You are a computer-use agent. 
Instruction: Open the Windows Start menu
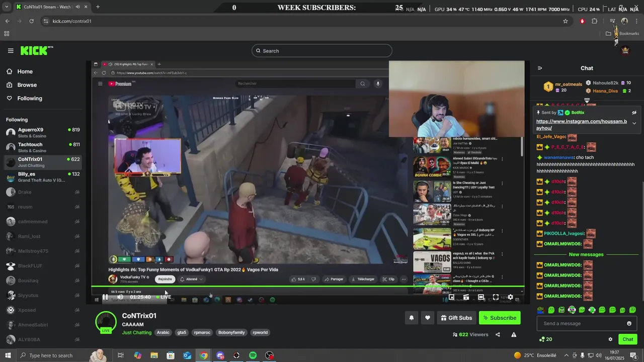pyautogui.click(x=8, y=355)
